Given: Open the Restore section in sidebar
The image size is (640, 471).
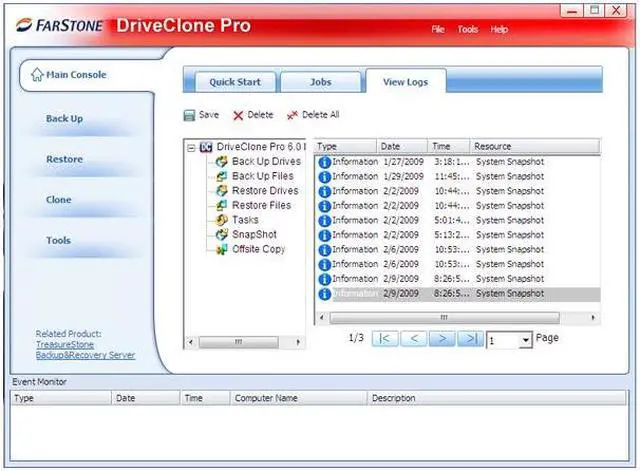Looking at the screenshot, I should pyautogui.click(x=64, y=159).
